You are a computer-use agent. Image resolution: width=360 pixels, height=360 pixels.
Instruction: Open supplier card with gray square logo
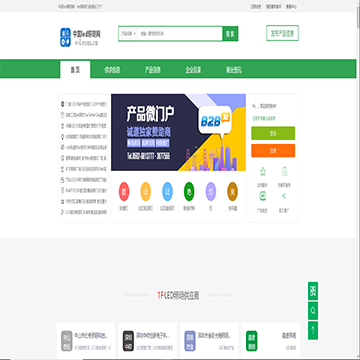pyautogui.click(x=86, y=340)
